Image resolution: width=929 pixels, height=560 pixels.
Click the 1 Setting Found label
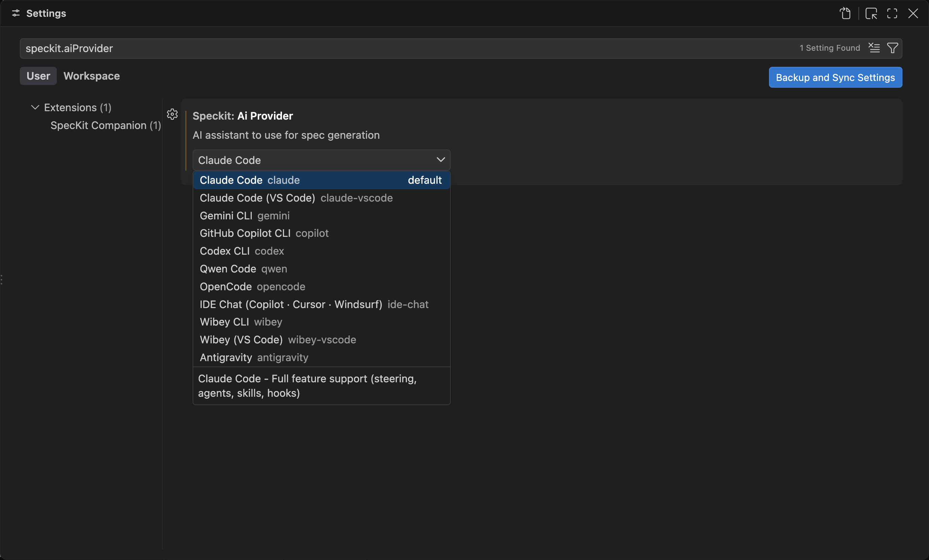click(x=830, y=48)
